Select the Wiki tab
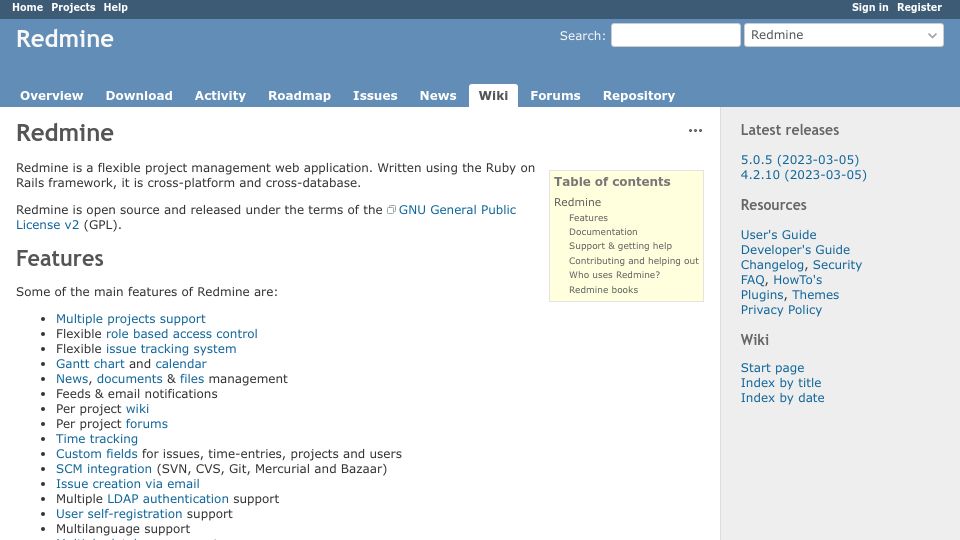 tap(493, 96)
